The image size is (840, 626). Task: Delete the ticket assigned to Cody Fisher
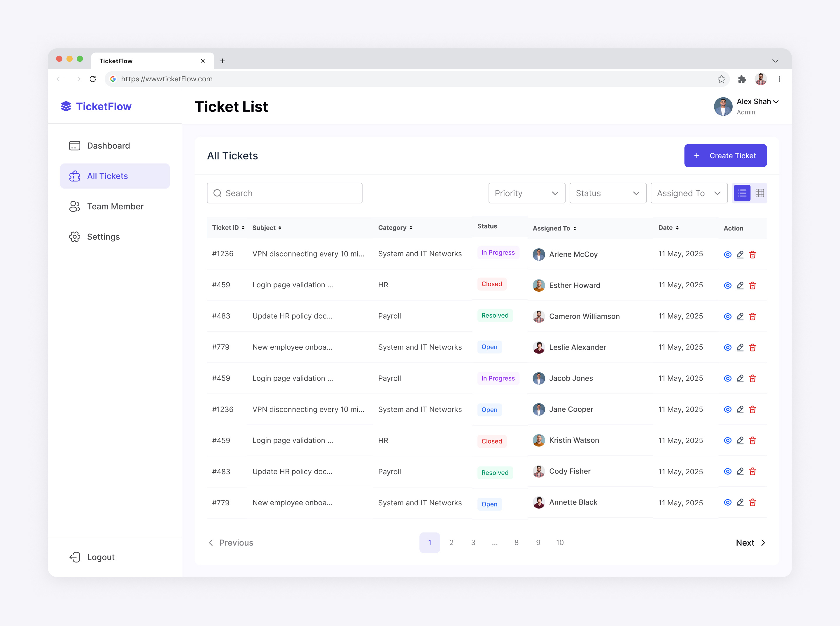pos(752,472)
